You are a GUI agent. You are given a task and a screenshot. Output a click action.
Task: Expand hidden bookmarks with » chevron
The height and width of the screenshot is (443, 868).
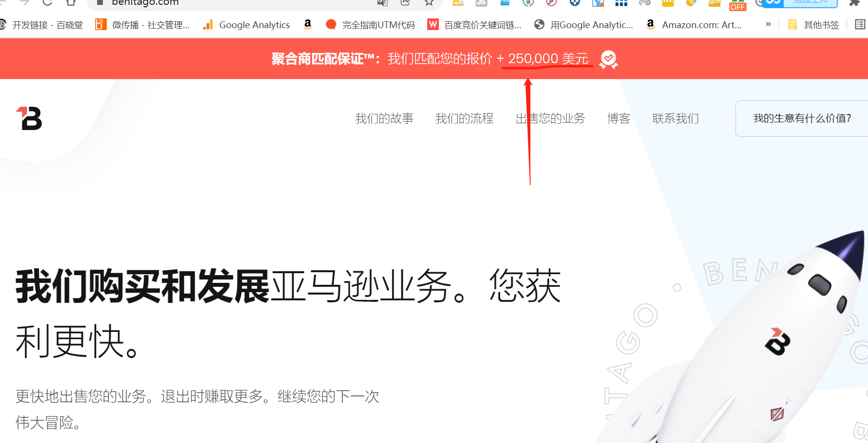(x=768, y=24)
